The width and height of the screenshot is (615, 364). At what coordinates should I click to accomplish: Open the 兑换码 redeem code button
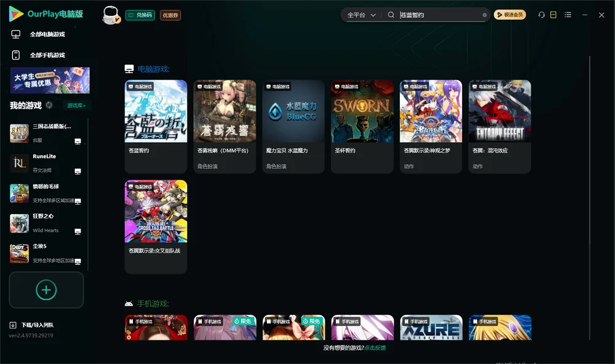click(140, 15)
